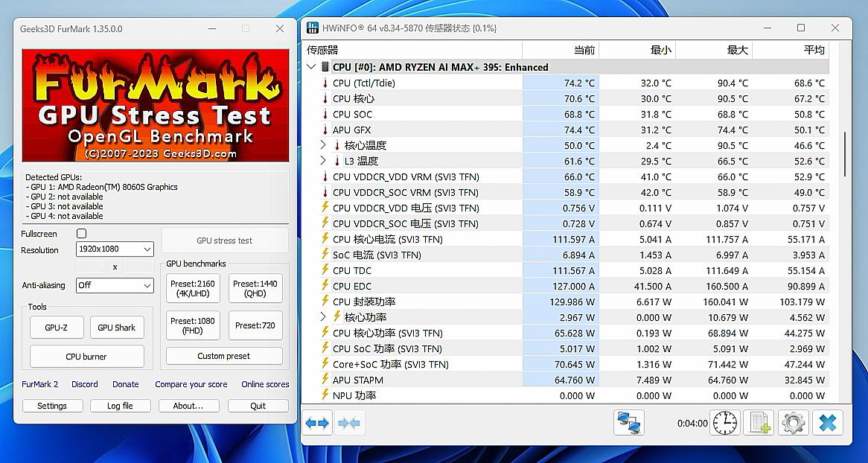868x463 pixels.
Task: Launch GPU-Z from Tools
Action: pos(56,327)
